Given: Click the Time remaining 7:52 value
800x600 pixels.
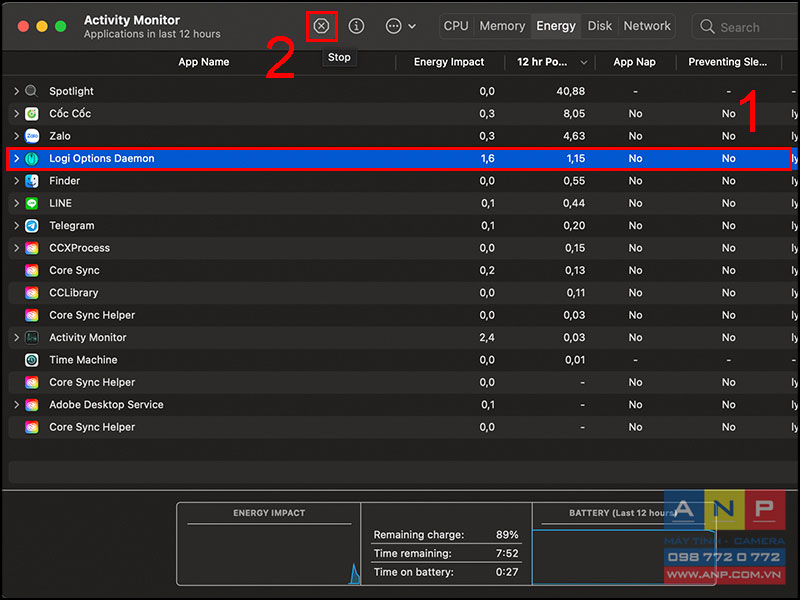Looking at the screenshot, I should point(507,554).
